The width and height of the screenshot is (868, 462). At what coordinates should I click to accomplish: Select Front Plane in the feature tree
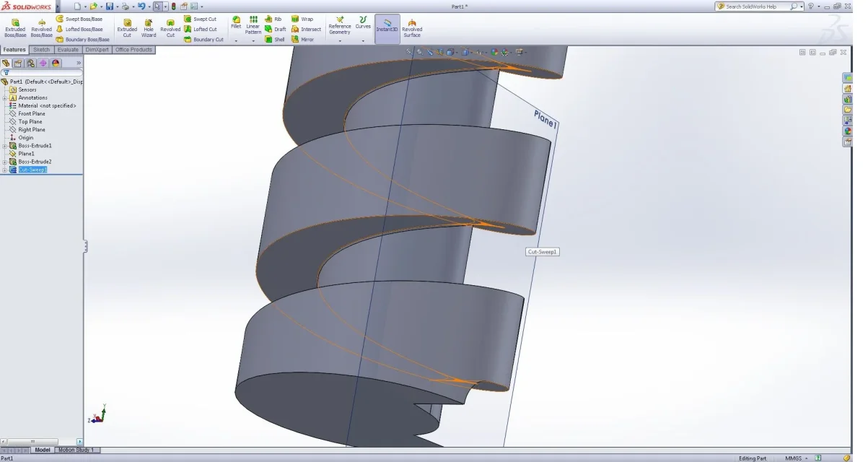tap(27, 114)
